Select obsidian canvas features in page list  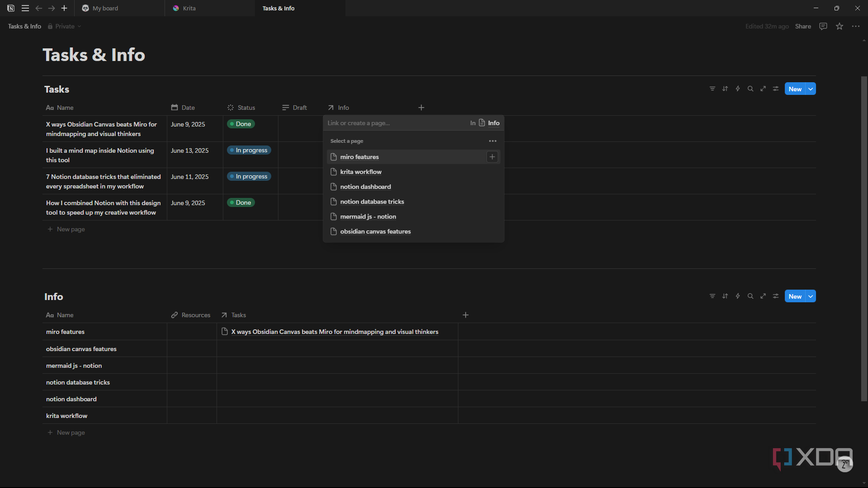[414, 231]
